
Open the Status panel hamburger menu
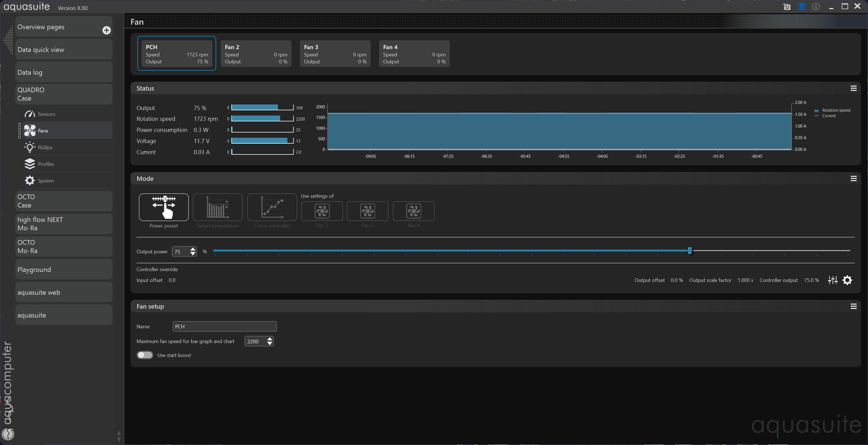tap(853, 89)
